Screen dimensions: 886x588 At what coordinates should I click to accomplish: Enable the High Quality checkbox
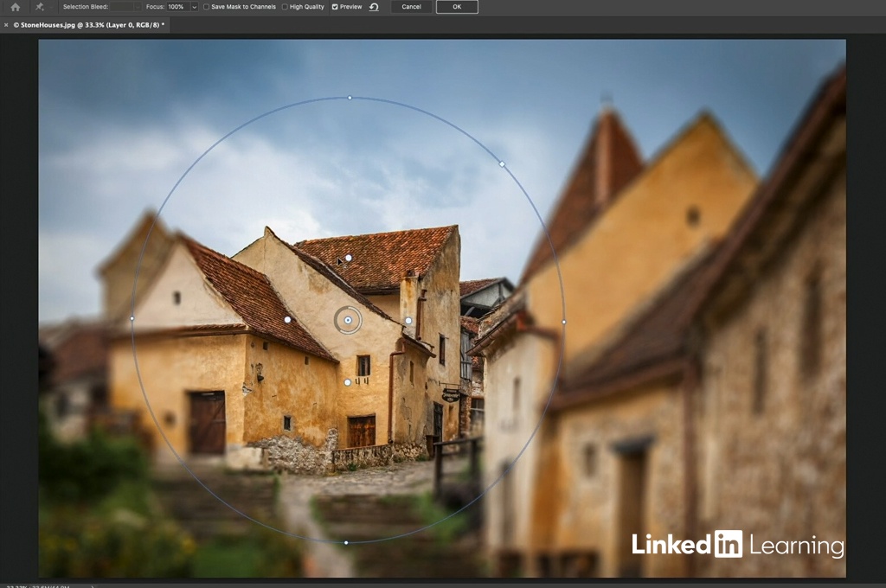coord(286,7)
